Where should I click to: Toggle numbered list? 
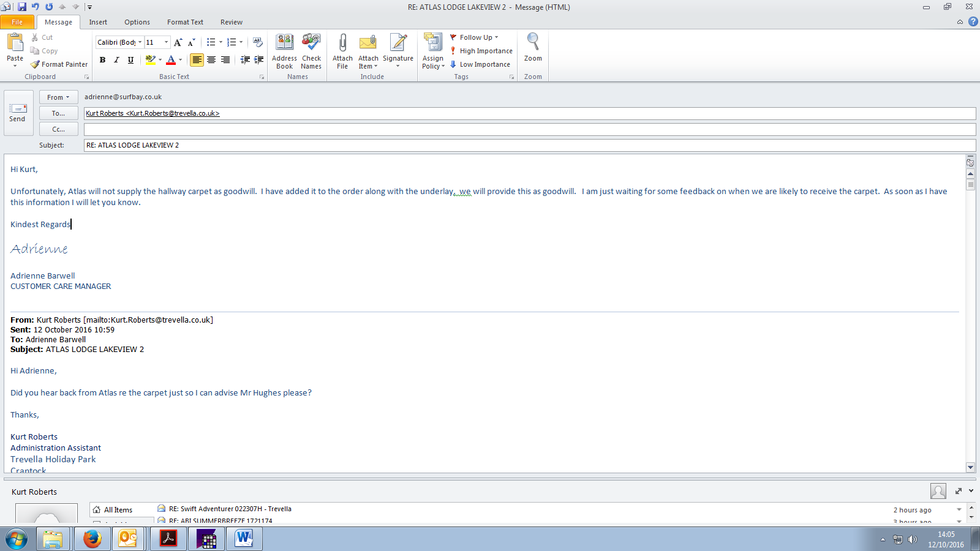tap(231, 42)
